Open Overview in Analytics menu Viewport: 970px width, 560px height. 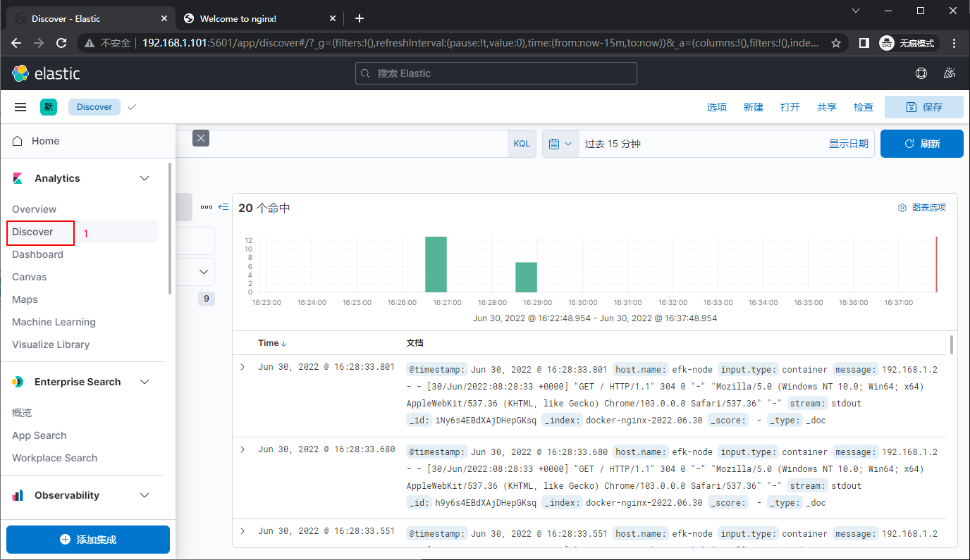[34, 209]
